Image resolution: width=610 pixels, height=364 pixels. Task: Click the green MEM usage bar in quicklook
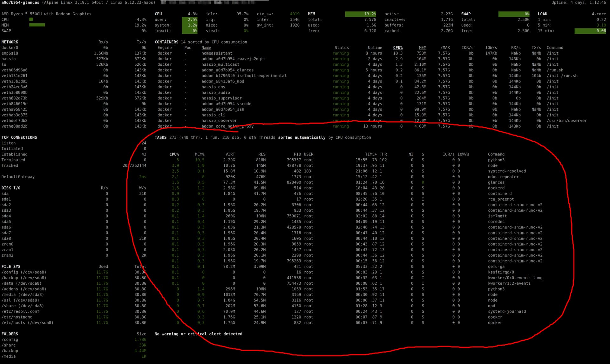[37, 25]
